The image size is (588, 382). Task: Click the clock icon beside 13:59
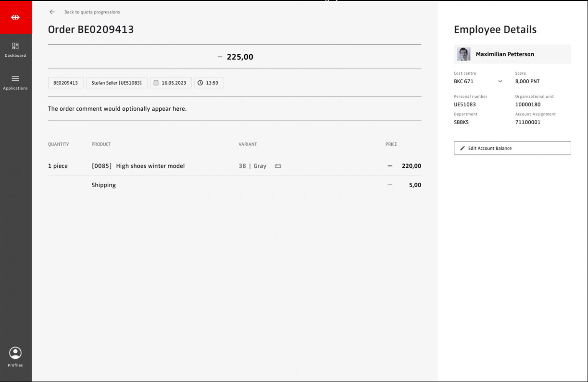coord(200,83)
